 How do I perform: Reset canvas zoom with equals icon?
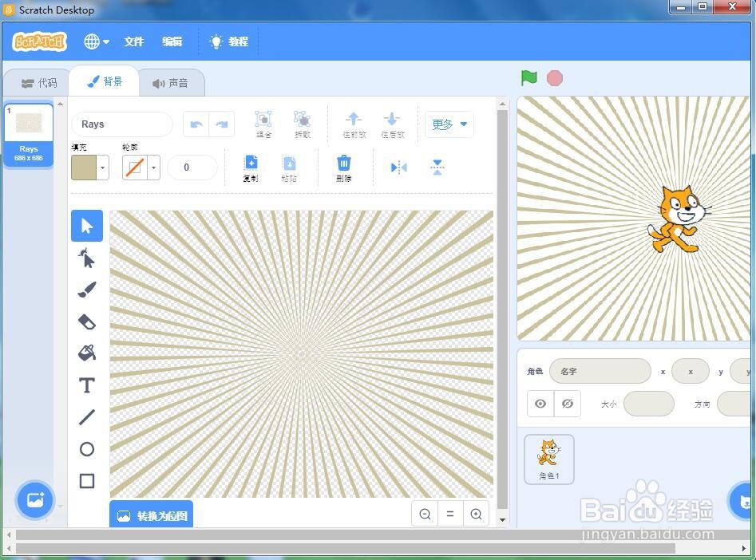(450, 515)
